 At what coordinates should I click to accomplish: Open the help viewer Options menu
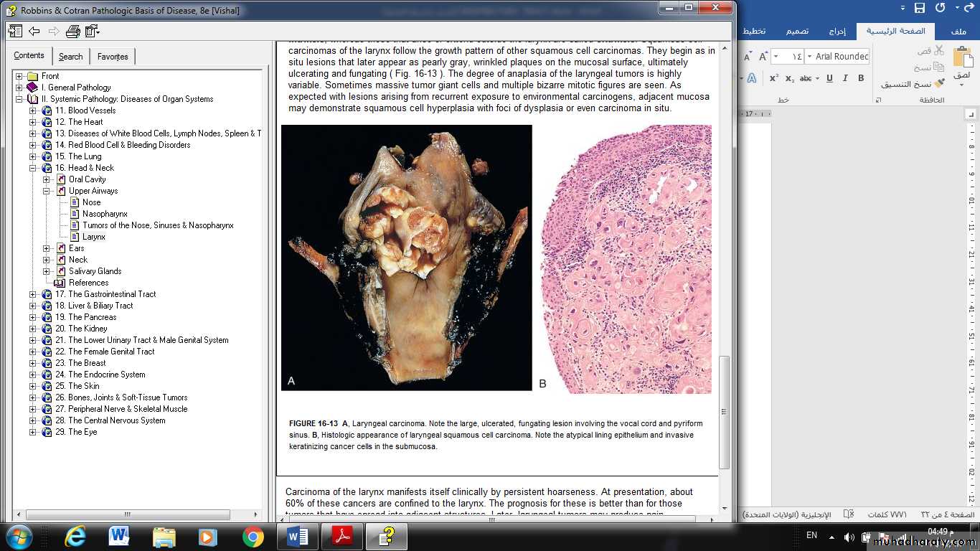click(x=92, y=31)
